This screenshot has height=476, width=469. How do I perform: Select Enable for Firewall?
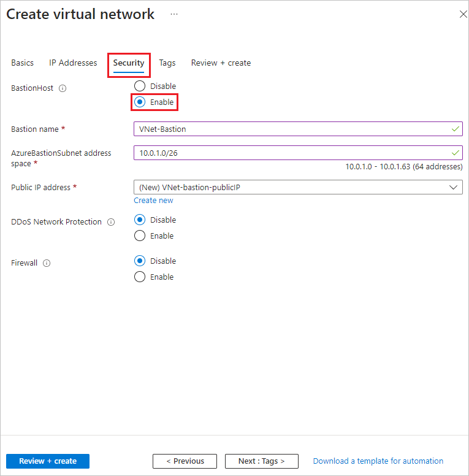140,277
